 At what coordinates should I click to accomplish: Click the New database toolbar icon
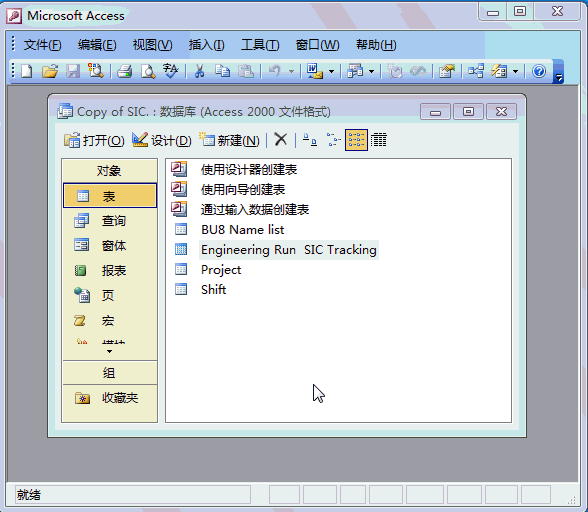point(27,71)
